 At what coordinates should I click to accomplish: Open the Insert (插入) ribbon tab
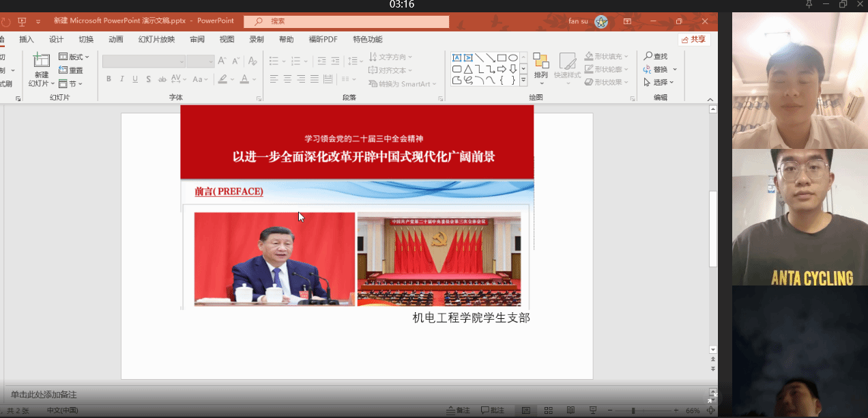click(x=27, y=40)
